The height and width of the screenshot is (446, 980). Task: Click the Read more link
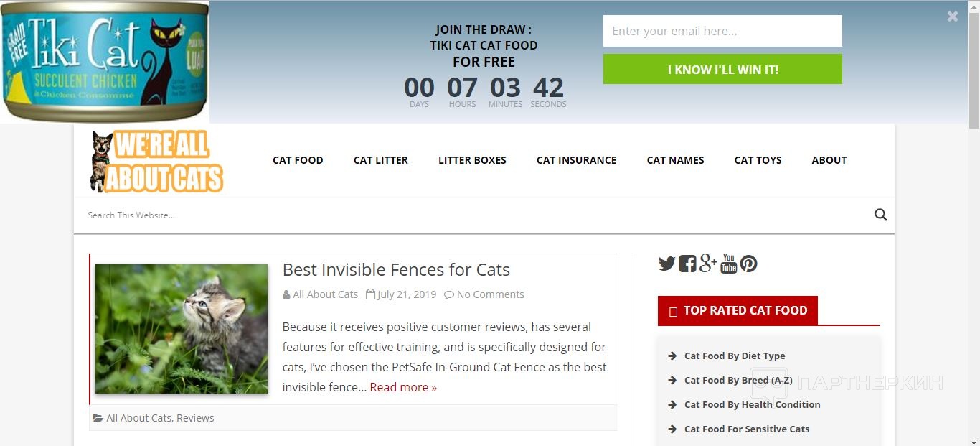[403, 387]
